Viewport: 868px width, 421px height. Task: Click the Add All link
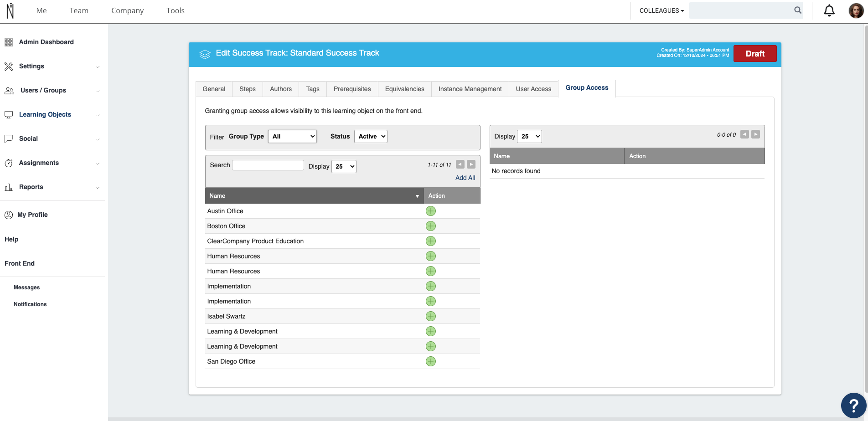pos(465,178)
